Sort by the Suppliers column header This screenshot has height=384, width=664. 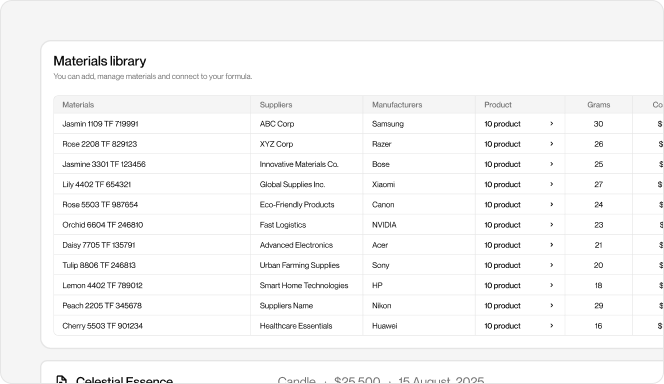pyautogui.click(x=276, y=105)
